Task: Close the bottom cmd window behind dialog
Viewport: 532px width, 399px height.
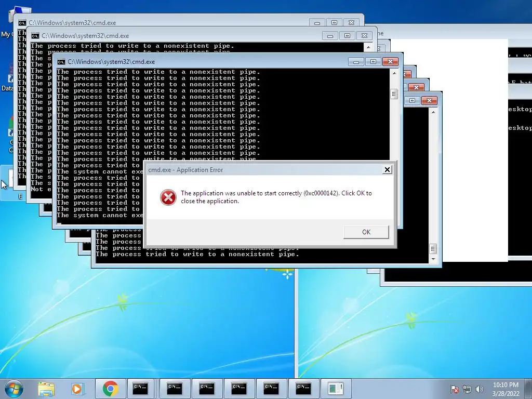Action: click(x=429, y=100)
